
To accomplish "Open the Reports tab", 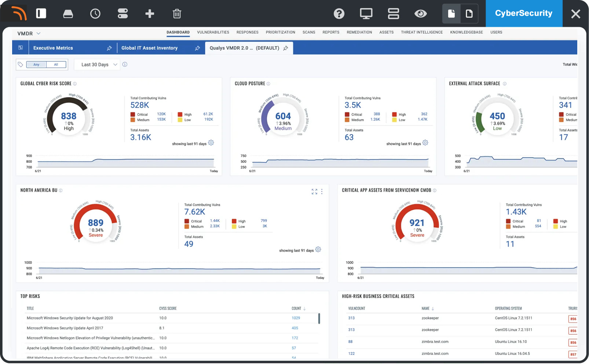I will [x=331, y=32].
